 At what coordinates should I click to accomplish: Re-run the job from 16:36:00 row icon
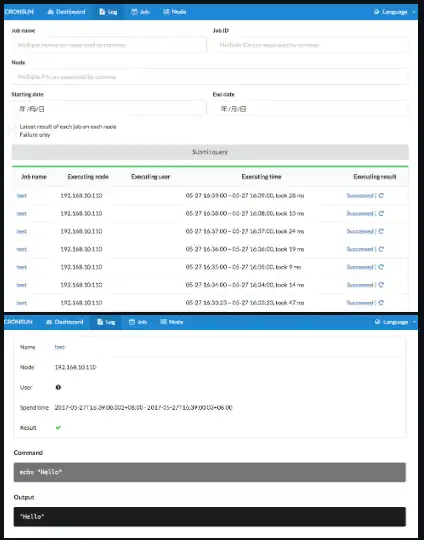pyautogui.click(x=381, y=249)
